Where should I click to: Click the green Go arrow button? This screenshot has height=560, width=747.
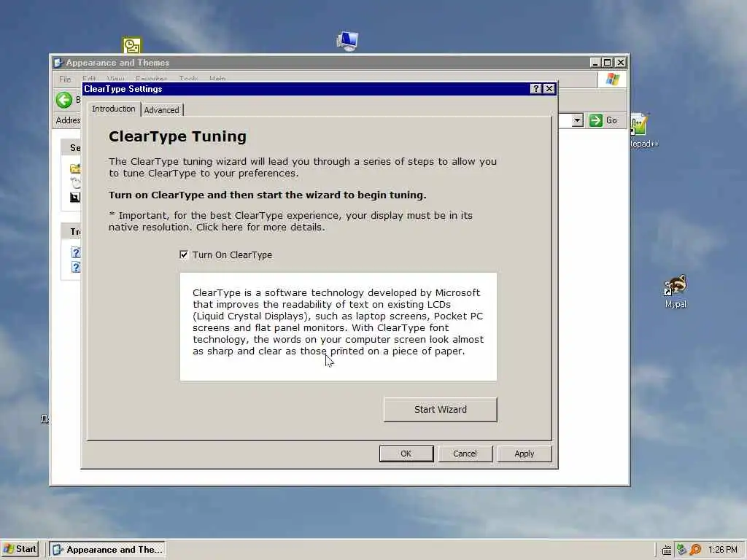point(595,120)
